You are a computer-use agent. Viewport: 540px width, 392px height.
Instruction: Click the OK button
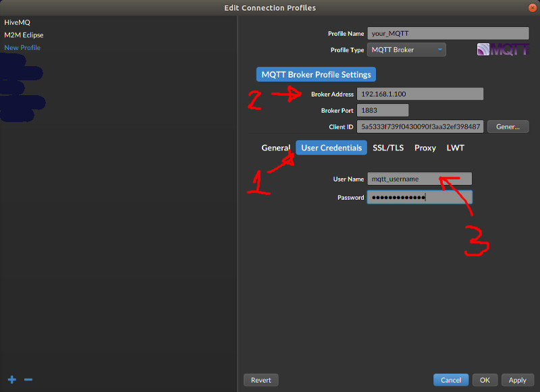click(485, 380)
